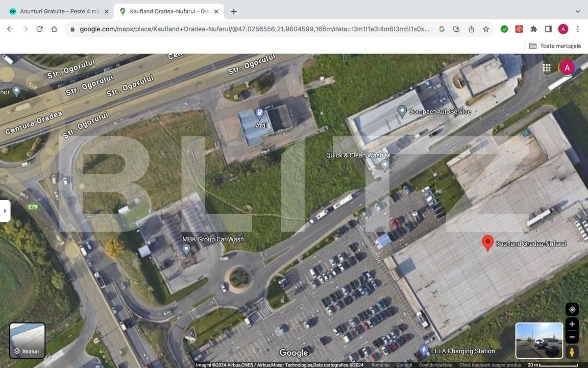
Task: Switch map layer via Straturi
Action: pos(27,340)
